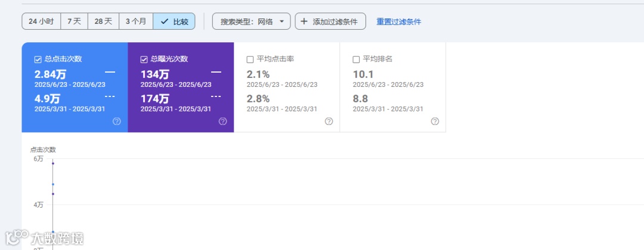Click the 重置过滤条件 link
The height and width of the screenshot is (250, 644).
coord(399,21)
